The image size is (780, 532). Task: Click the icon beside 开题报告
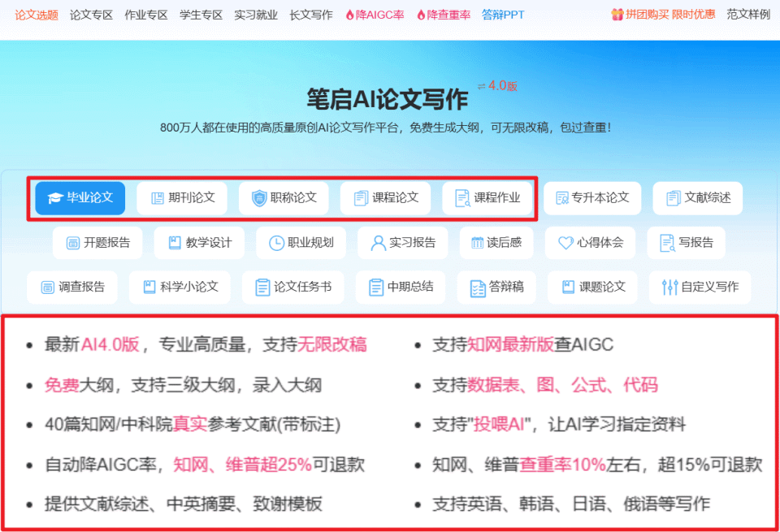(x=73, y=243)
